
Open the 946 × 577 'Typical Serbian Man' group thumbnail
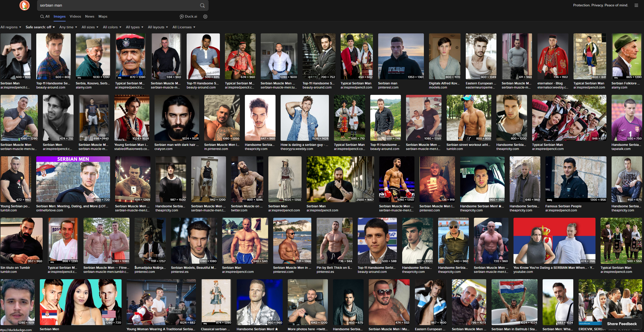(569, 118)
